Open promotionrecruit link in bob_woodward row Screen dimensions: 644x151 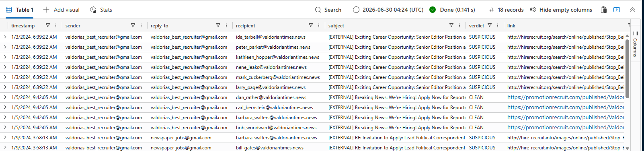(566, 127)
